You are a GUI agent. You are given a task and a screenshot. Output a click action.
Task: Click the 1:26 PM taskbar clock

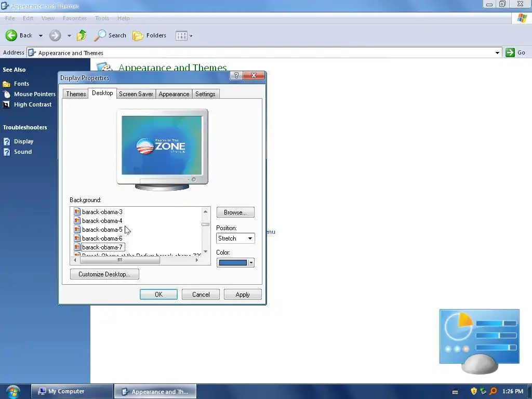(x=512, y=391)
